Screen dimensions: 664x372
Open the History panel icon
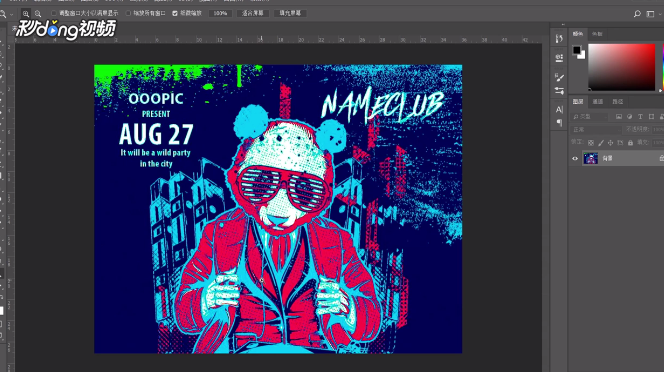click(x=559, y=39)
